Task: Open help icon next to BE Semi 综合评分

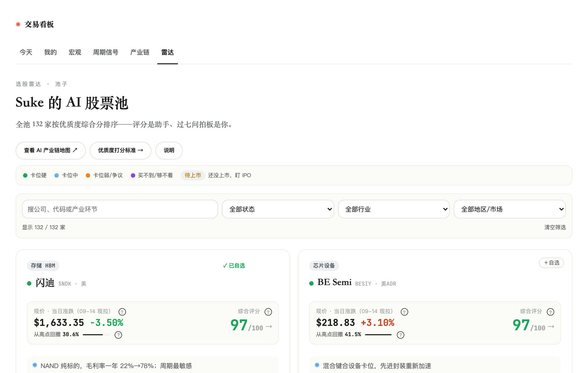Action: [551, 312]
